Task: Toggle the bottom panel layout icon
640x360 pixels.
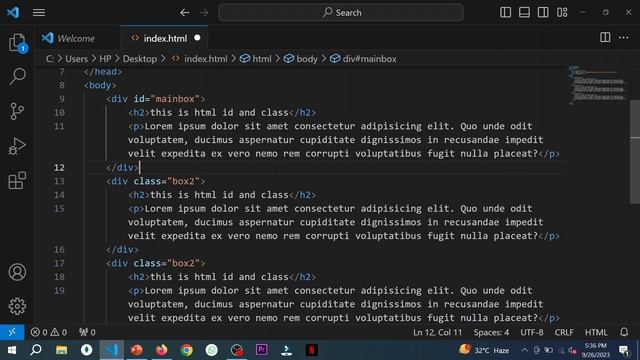Action: pyautogui.click(x=524, y=13)
